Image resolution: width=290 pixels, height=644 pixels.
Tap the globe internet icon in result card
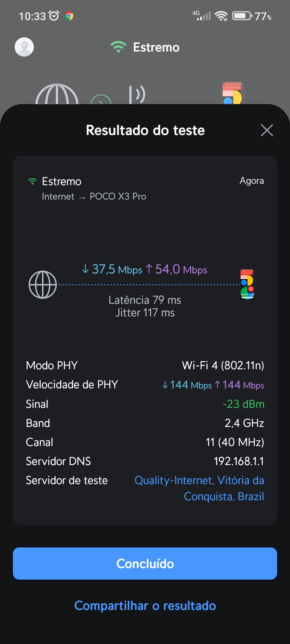tap(43, 285)
